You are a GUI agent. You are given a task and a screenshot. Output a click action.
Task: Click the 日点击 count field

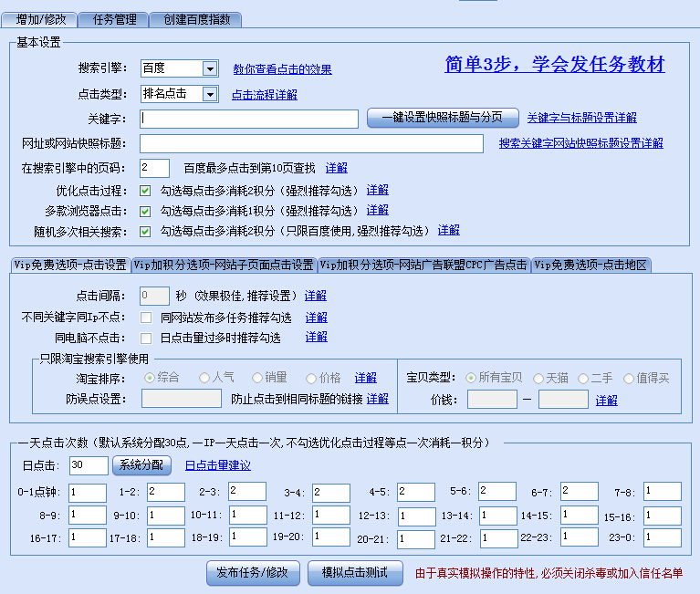tap(89, 465)
